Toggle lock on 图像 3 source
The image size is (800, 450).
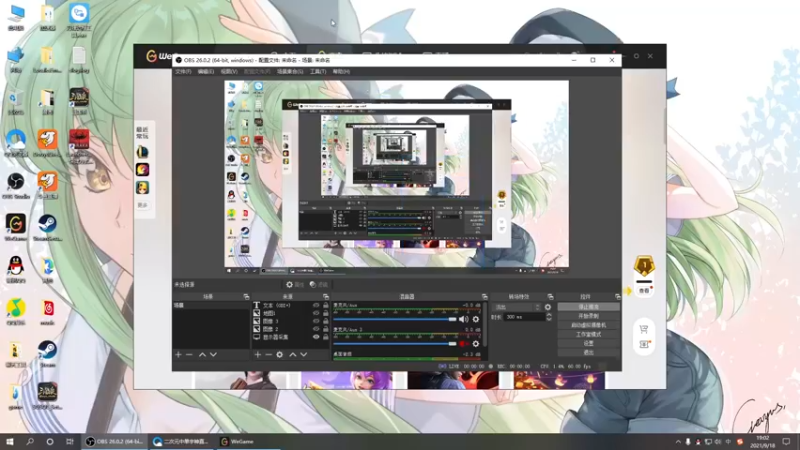pos(326,321)
